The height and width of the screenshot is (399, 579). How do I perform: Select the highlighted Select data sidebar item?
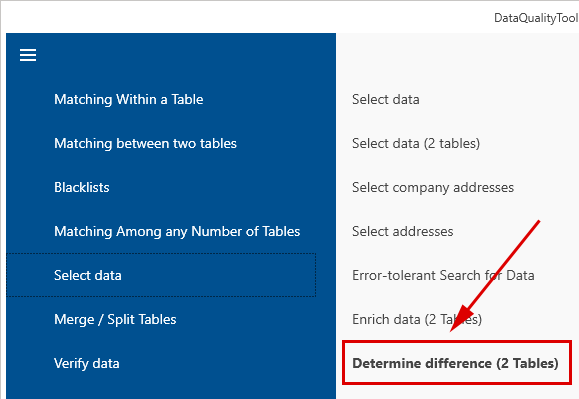(161, 275)
